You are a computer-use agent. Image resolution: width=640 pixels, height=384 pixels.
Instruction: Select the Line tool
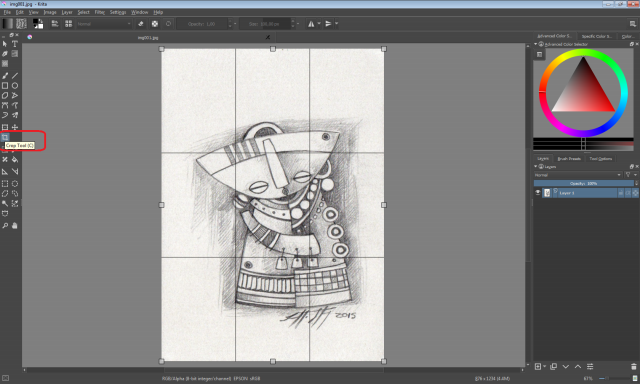click(15, 75)
